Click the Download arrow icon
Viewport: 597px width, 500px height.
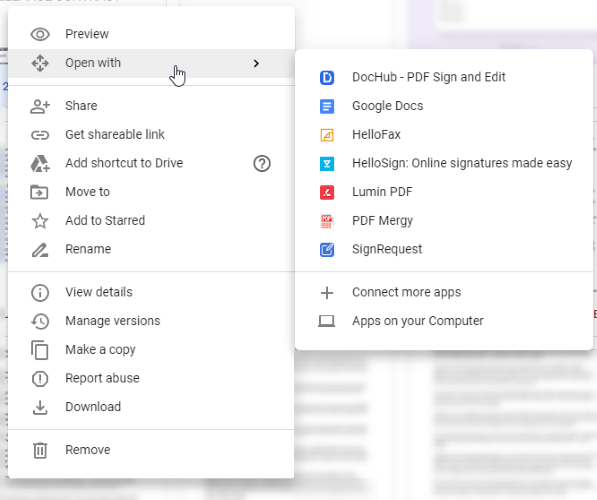point(40,407)
